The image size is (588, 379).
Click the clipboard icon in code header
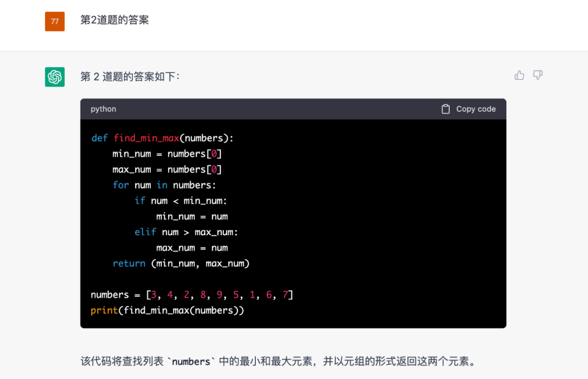click(445, 109)
